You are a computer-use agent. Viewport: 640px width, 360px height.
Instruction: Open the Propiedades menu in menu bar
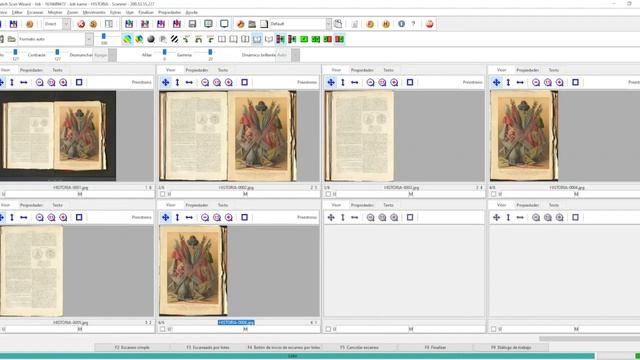tap(169, 13)
